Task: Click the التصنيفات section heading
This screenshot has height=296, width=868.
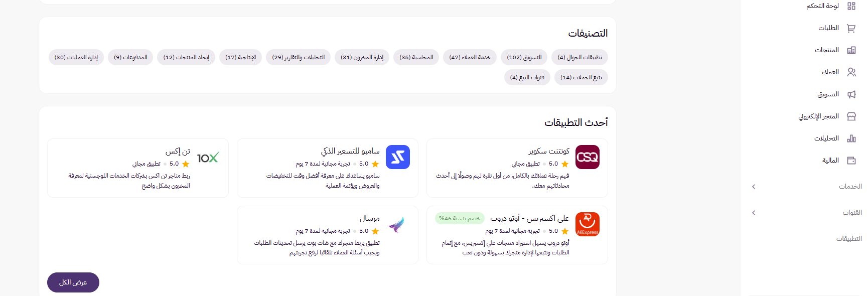Action: (588, 33)
